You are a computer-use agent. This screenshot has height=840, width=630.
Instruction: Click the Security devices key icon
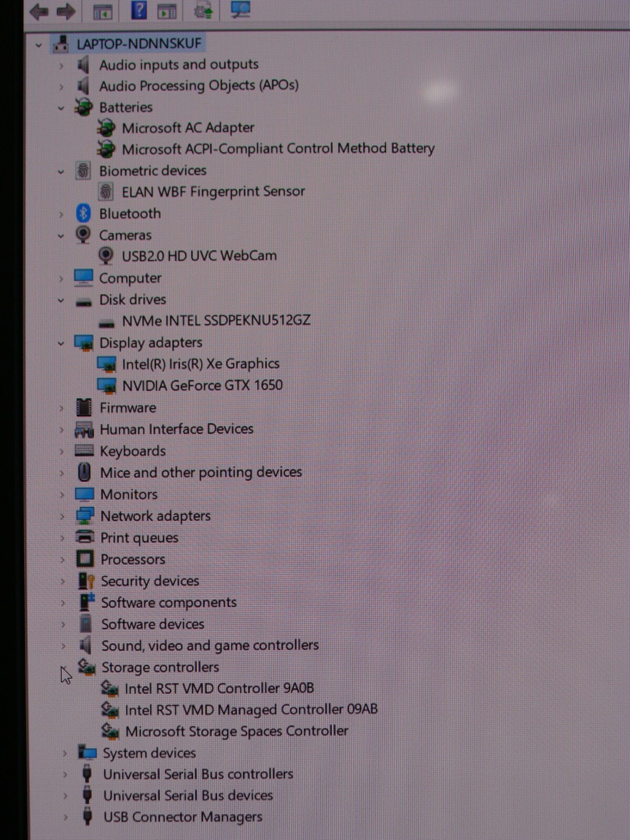point(86,581)
